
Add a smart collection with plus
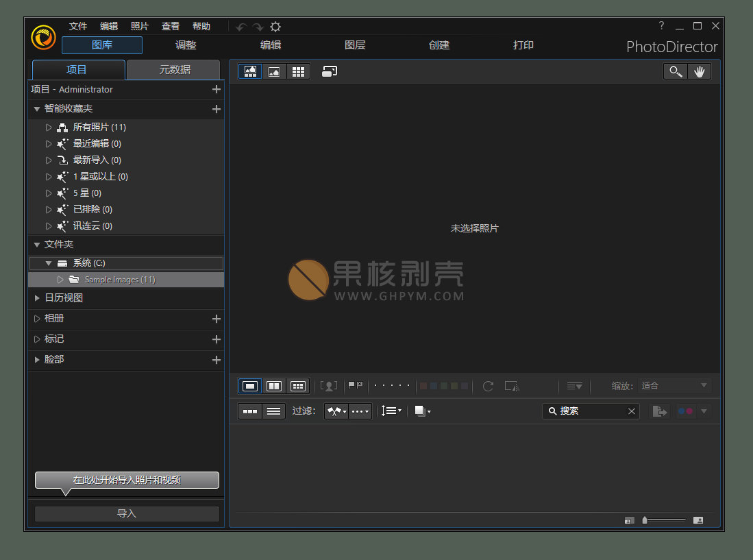pos(217,109)
